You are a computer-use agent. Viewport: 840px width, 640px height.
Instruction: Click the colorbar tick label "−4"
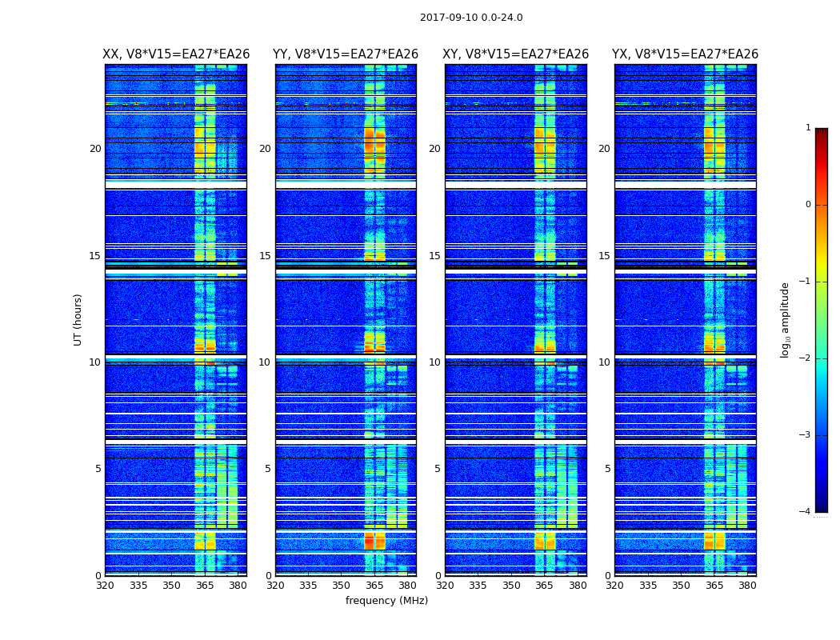pos(805,511)
